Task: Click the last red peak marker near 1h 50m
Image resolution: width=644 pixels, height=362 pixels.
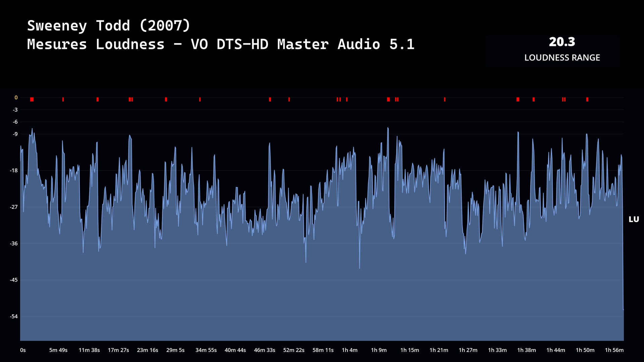Action: pyautogui.click(x=587, y=100)
